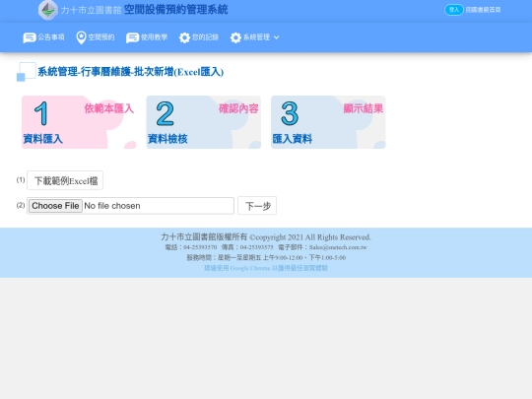Screen dimensions: 532x399
Task: Click the 系統管理 gear icon
Action: point(235,37)
